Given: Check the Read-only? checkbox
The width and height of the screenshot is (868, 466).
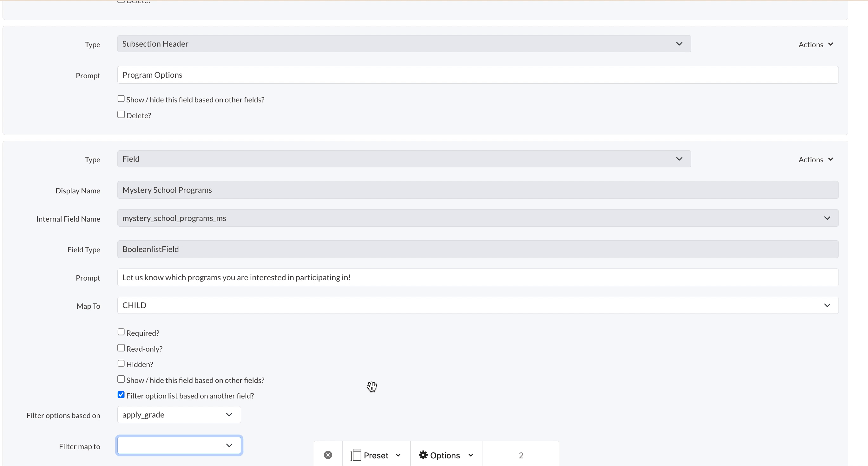Looking at the screenshot, I should tap(121, 348).
